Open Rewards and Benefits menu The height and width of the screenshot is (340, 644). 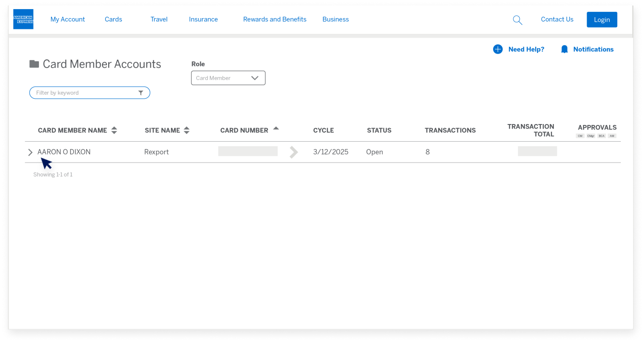tap(275, 19)
